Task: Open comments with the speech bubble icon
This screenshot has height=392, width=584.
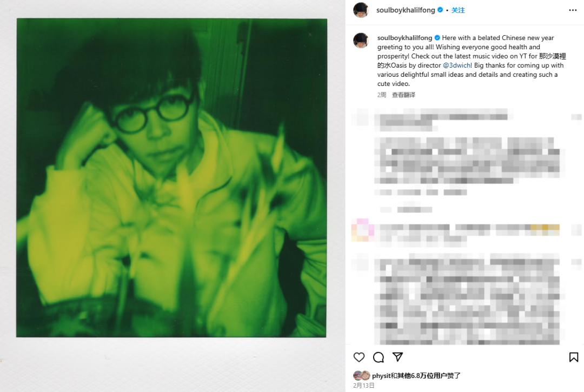Action: click(x=379, y=357)
